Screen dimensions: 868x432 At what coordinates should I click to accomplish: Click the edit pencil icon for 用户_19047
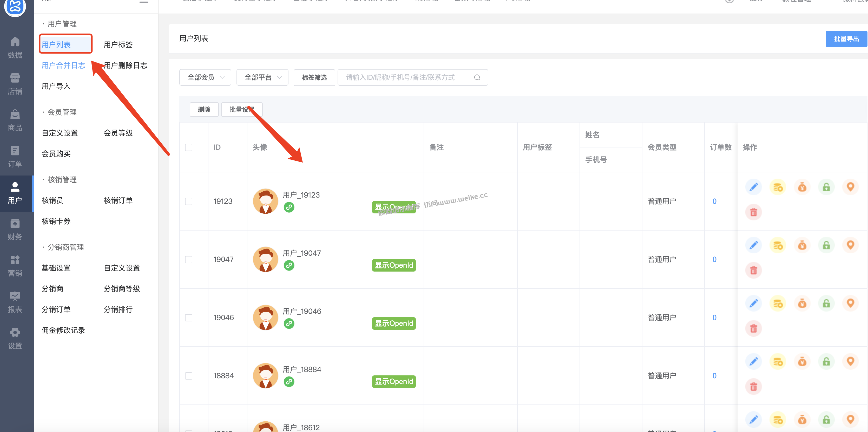(x=754, y=245)
